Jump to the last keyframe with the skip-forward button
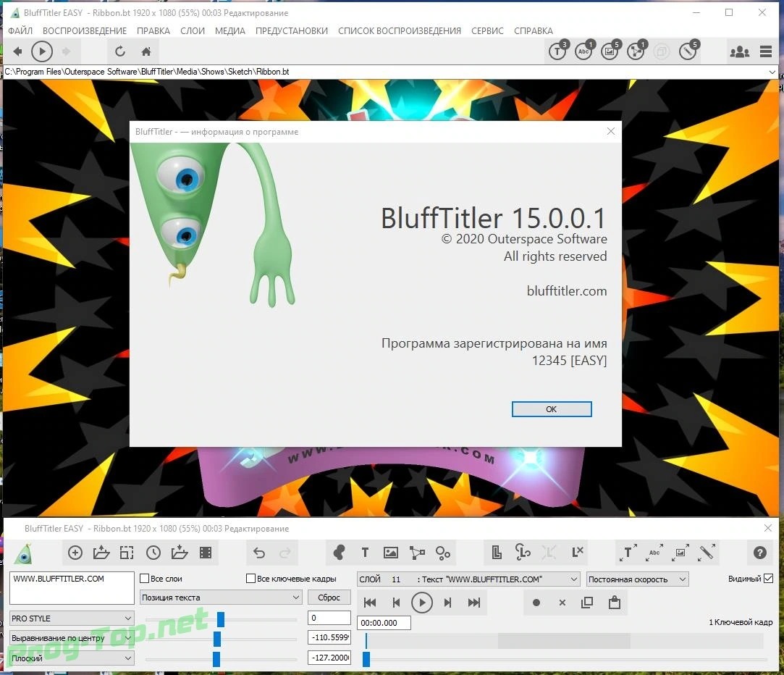 click(474, 603)
